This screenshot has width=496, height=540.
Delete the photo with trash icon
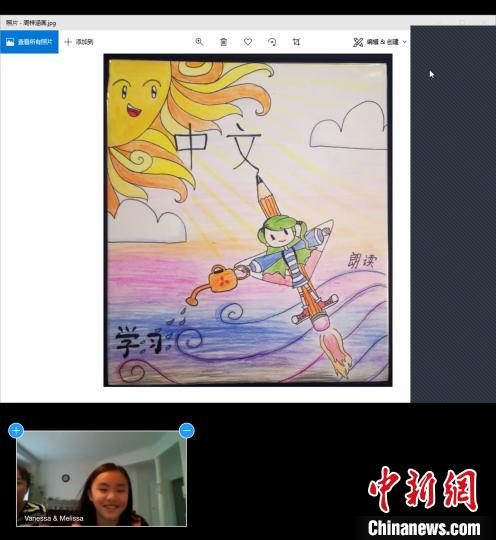[x=224, y=42]
